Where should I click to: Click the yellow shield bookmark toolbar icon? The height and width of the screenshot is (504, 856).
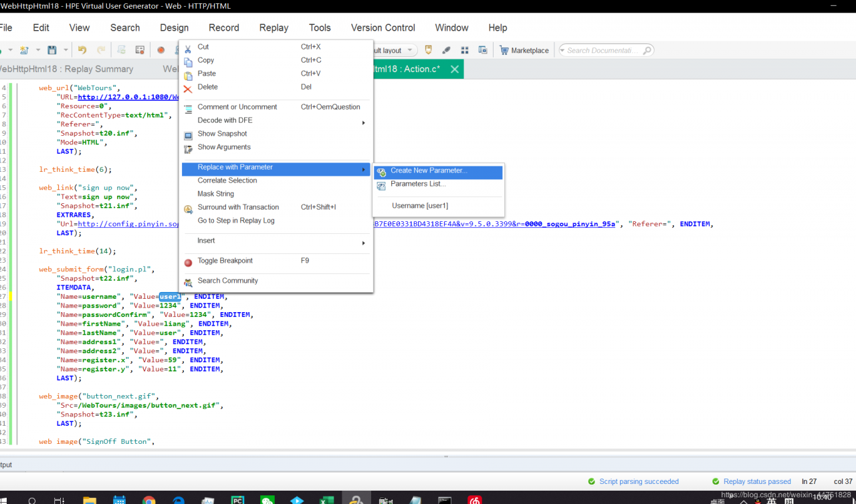429,50
